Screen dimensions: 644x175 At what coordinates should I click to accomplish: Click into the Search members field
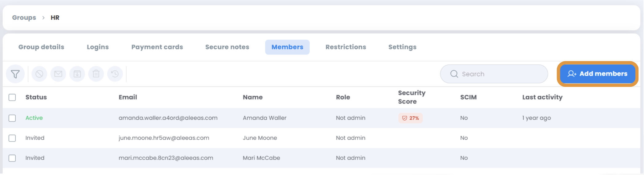(494, 74)
